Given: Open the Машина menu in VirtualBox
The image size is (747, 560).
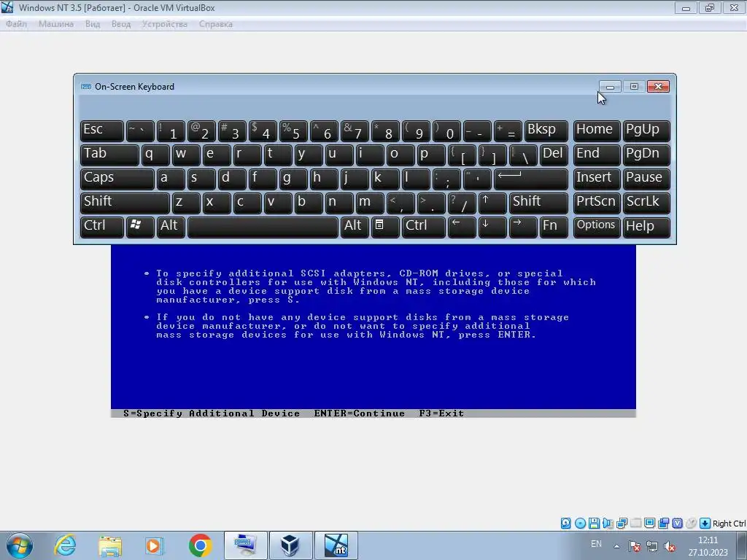Looking at the screenshot, I should (55, 24).
